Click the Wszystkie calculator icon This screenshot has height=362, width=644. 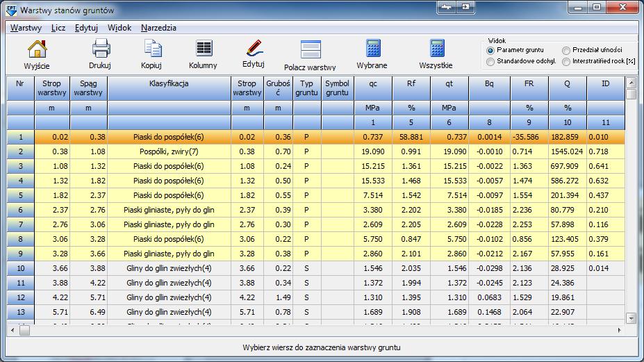click(x=437, y=48)
